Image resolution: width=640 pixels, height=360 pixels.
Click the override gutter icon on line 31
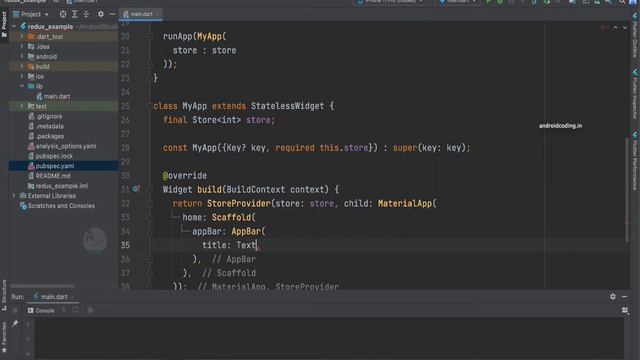pos(136,189)
